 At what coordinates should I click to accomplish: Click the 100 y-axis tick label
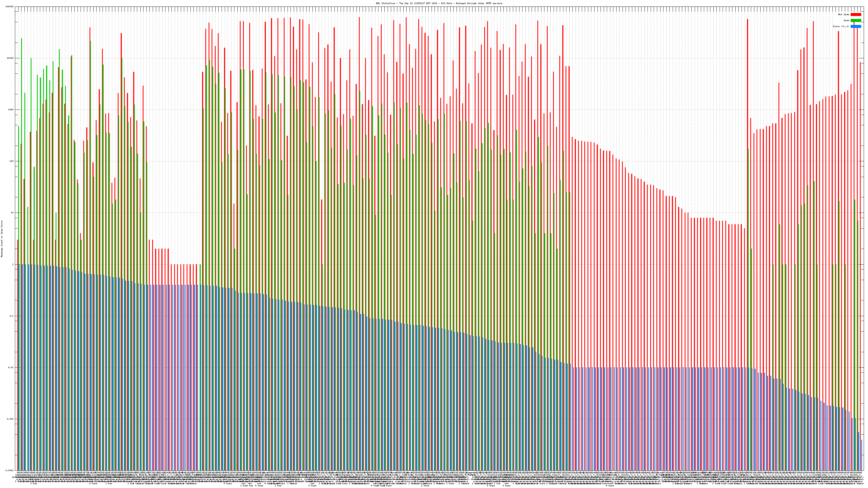coord(12,161)
